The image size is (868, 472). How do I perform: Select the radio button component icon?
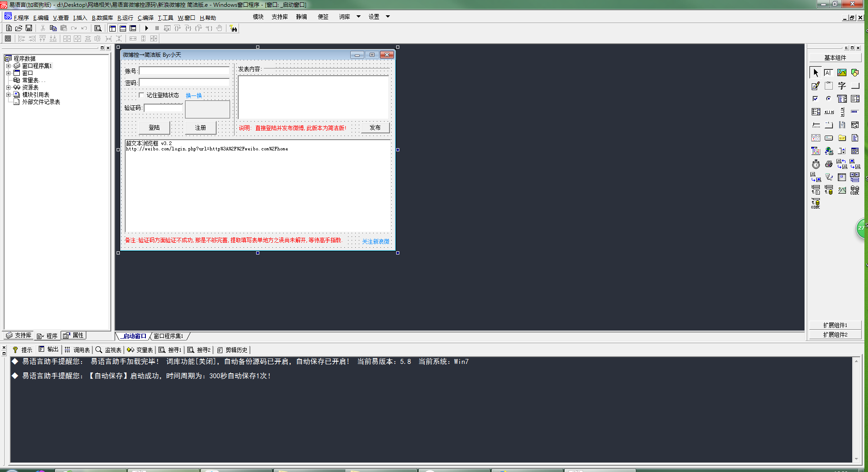(829, 99)
